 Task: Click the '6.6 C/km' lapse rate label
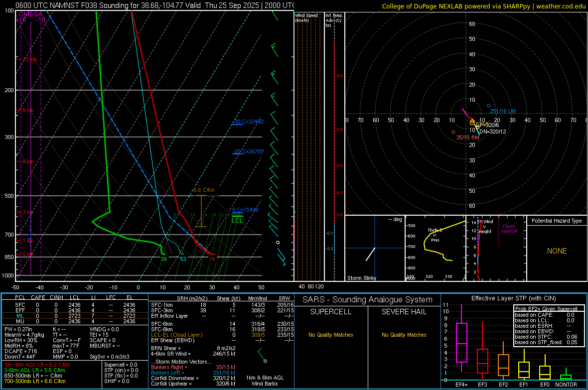[204, 190]
